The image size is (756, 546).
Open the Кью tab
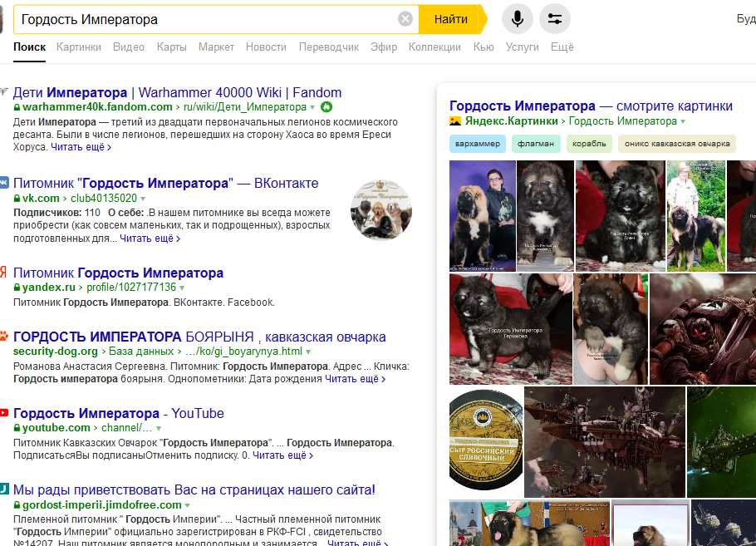[484, 47]
